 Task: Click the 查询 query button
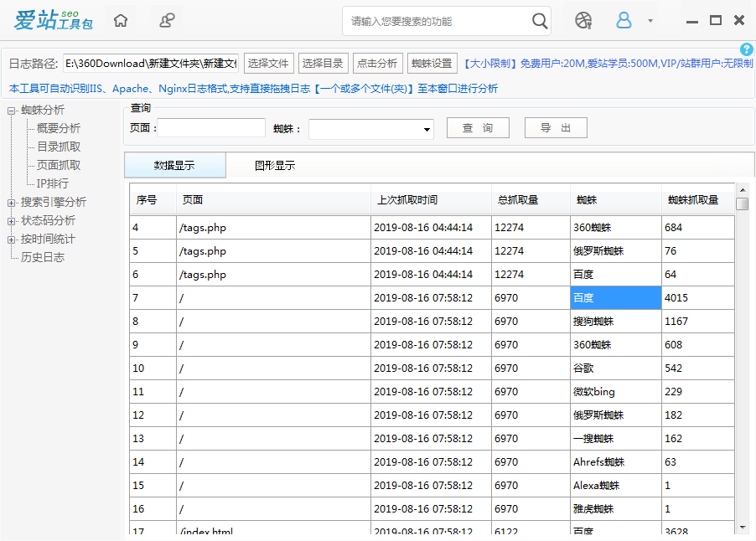[478, 127]
